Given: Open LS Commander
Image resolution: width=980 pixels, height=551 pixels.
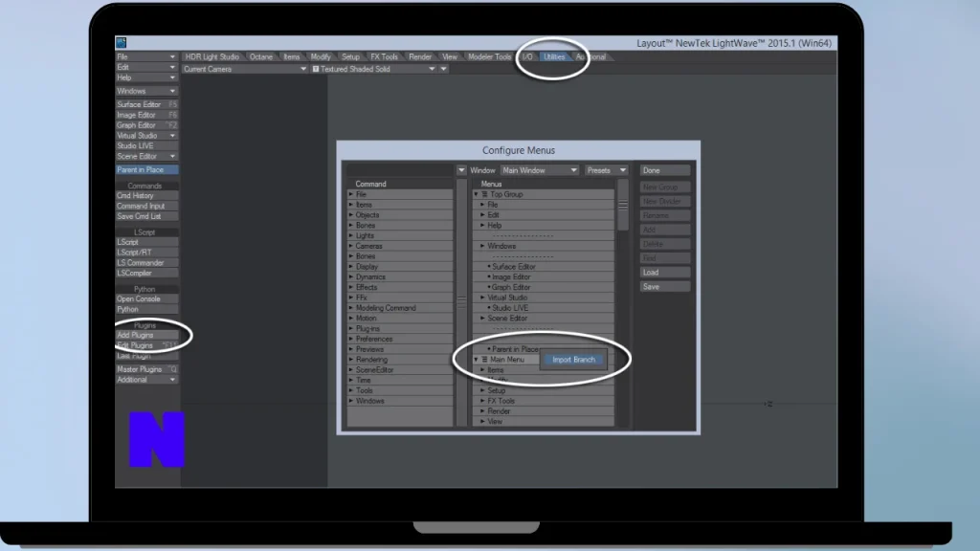Looking at the screenshot, I should [x=146, y=263].
